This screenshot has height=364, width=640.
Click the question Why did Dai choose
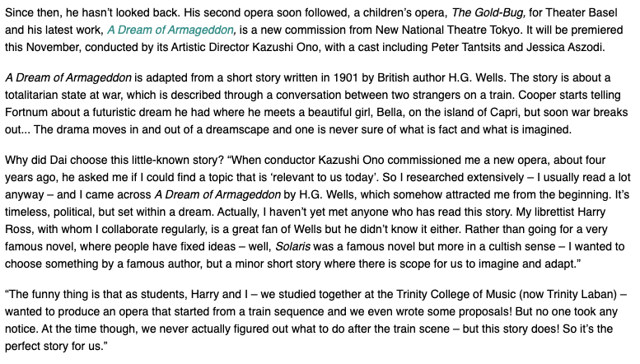[x=61, y=156]
